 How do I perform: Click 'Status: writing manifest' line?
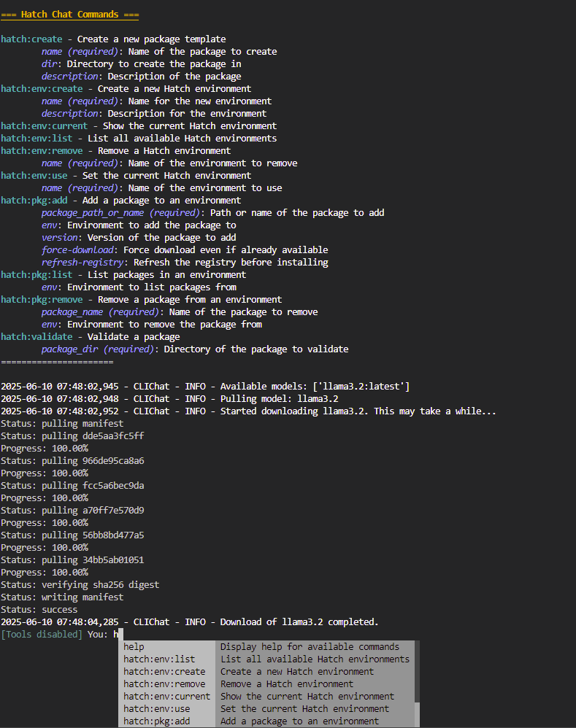click(x=62, y=597)
